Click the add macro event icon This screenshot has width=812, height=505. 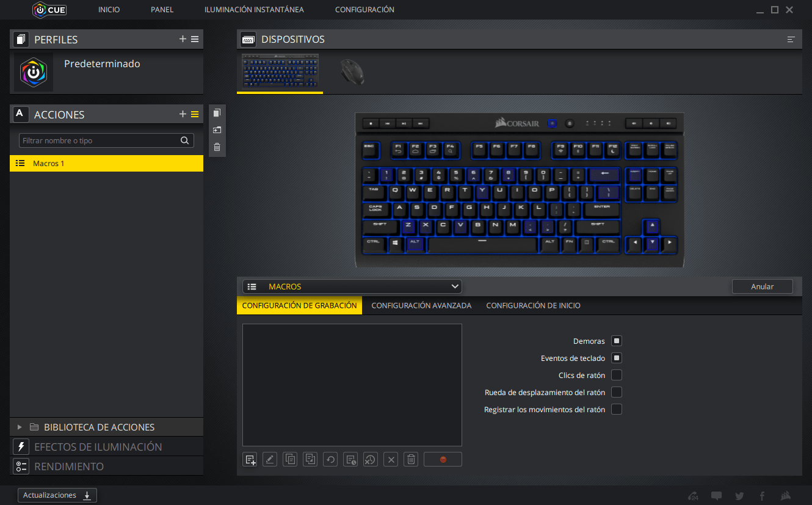point(250,460)
